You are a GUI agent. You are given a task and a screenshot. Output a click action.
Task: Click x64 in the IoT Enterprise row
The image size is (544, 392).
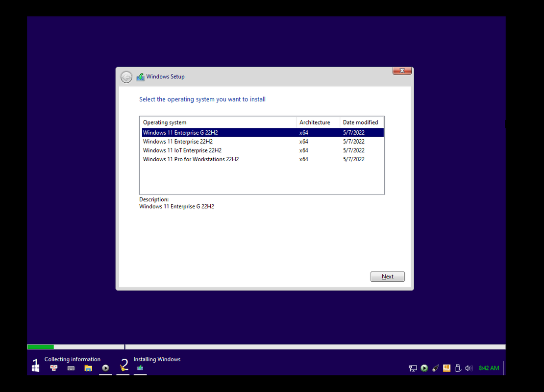pyautogui.click(x=303, y=150)
